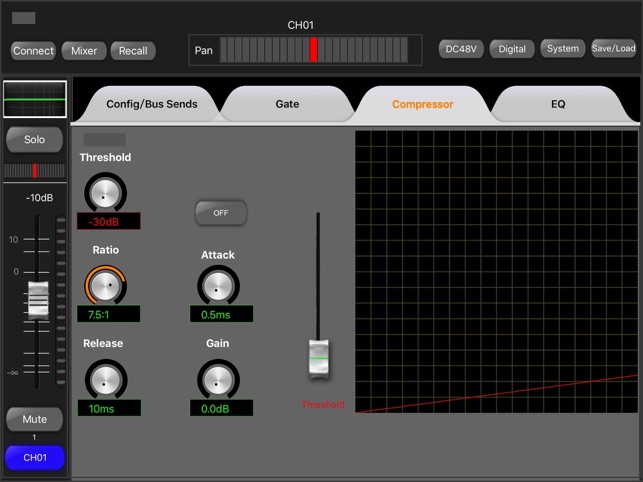The image size is (643, 482).
Task: Open the EQ tab
Action: [x=558, y=104]
